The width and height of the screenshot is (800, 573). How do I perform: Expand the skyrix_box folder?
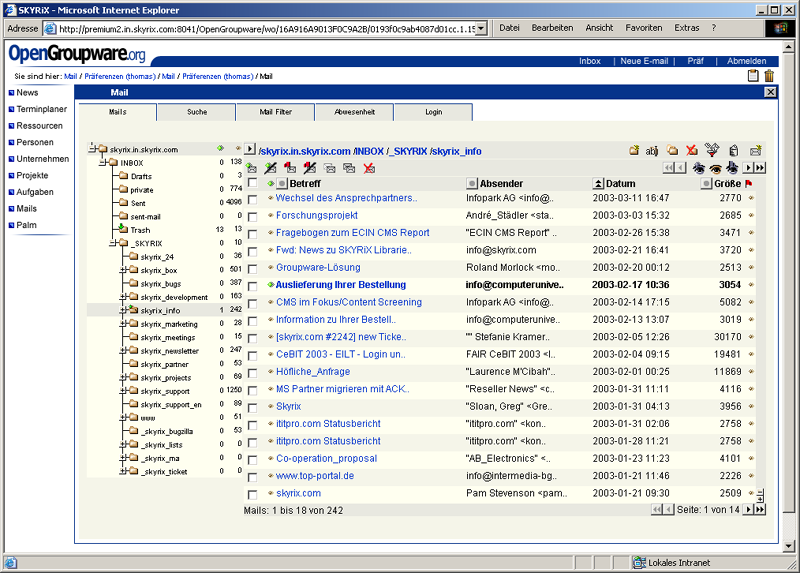click(x=123, y=270)
